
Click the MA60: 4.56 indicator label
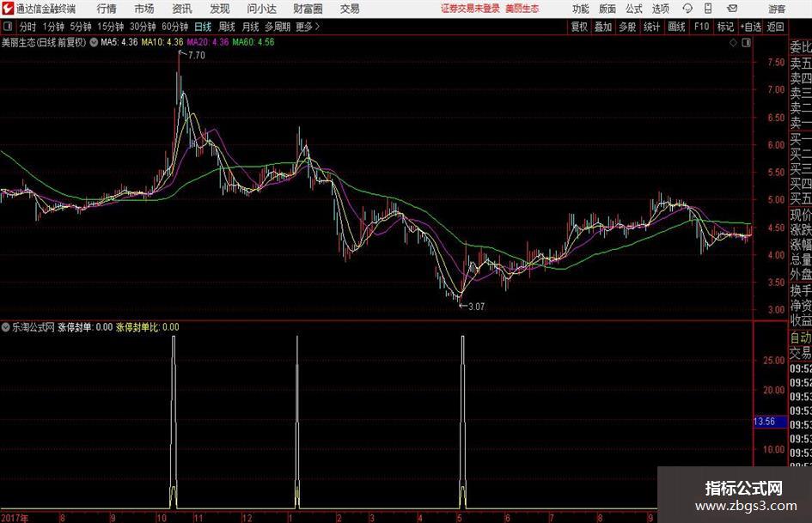pyautogui.click(x=253, y=42)
